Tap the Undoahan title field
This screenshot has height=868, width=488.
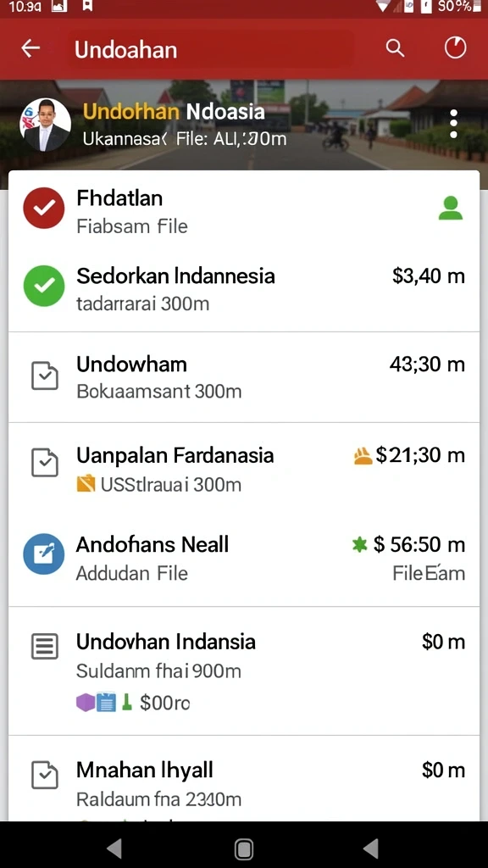tap(213, 50)
